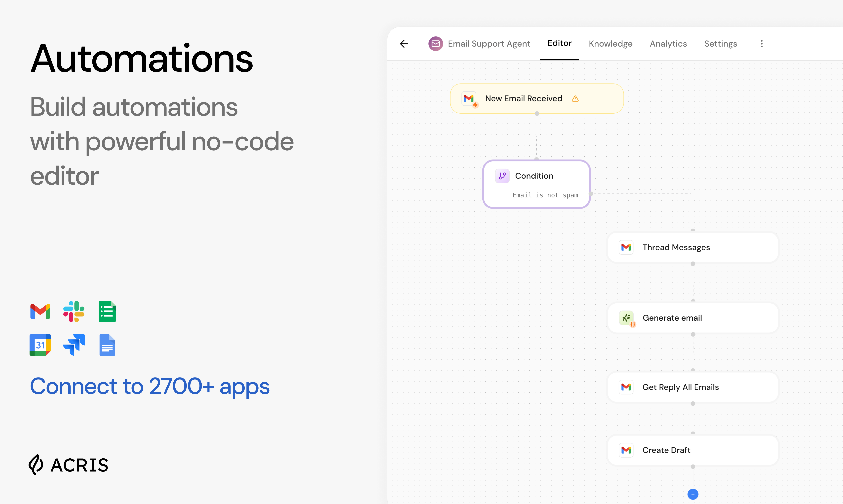Click the Slack logo icon
Viewport: 843px width, 504px height.
pyautogui.click(x=74, y=311)
